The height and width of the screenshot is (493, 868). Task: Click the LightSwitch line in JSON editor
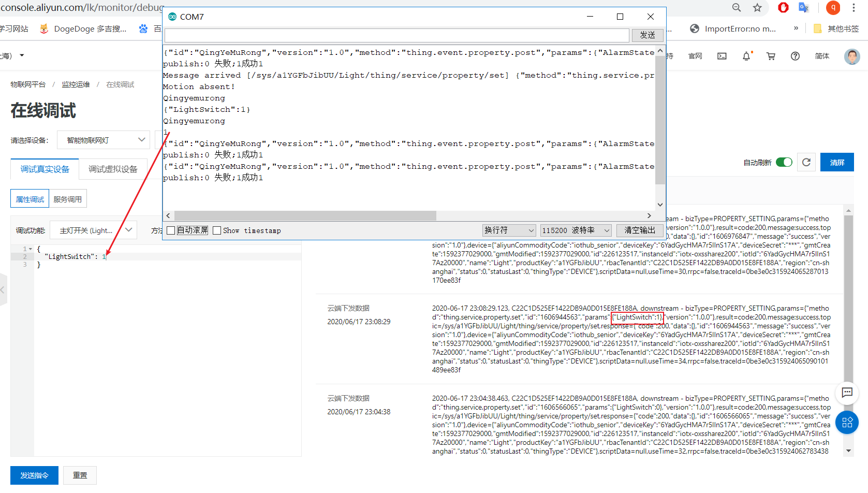[168, 256]
